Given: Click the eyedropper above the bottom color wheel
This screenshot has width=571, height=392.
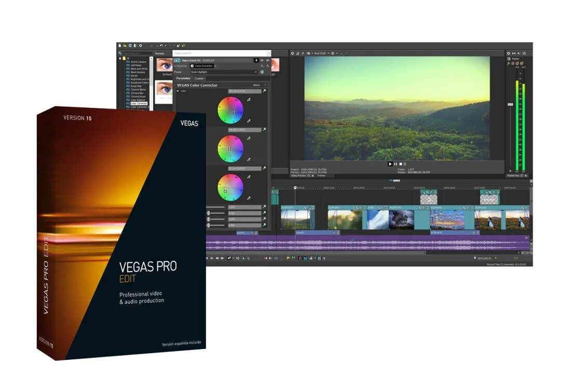Looking at the screenshot, I should [x=249, y=177].
